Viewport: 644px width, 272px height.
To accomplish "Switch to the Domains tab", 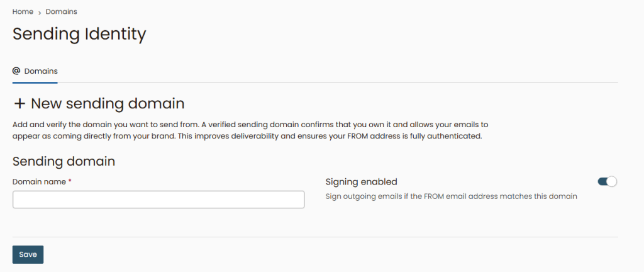I will pos(41,71).
